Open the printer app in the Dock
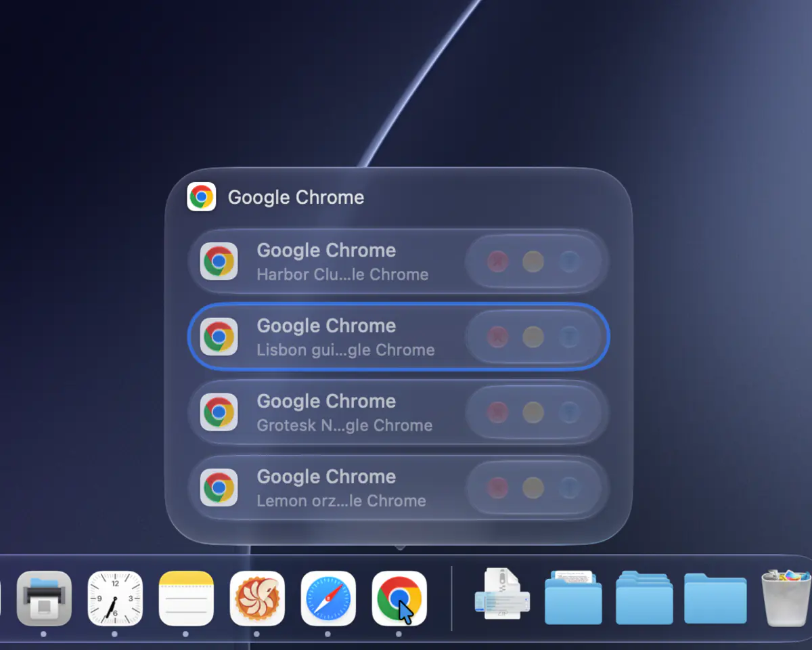 click(x=44, y=599)
